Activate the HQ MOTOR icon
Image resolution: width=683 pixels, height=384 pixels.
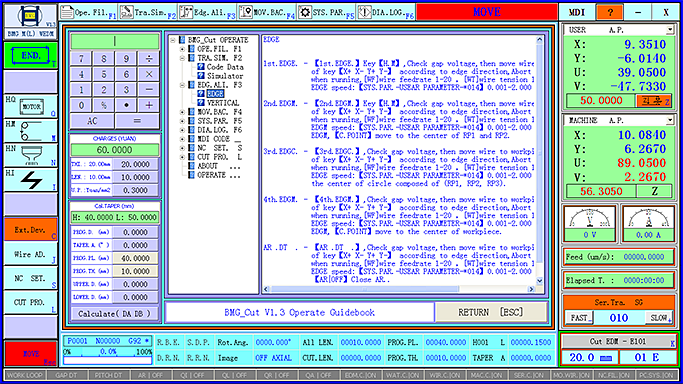(x=30, y=106)
